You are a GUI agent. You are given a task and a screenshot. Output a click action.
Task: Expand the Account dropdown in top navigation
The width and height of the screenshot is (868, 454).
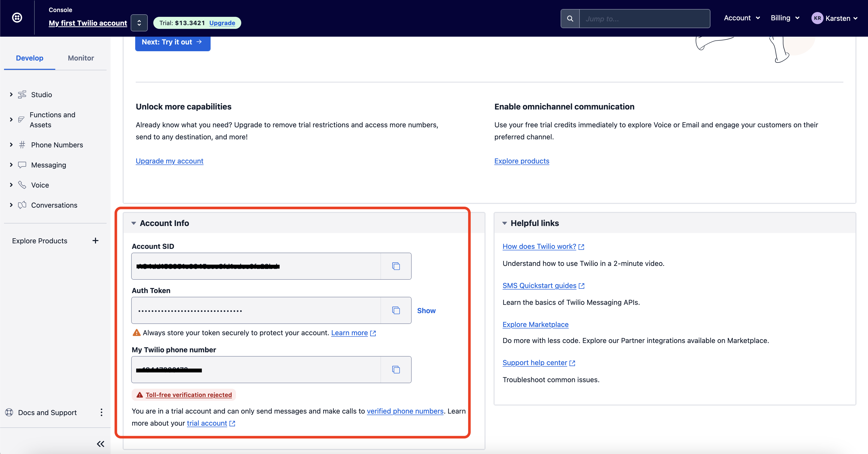tap(741, 18)
